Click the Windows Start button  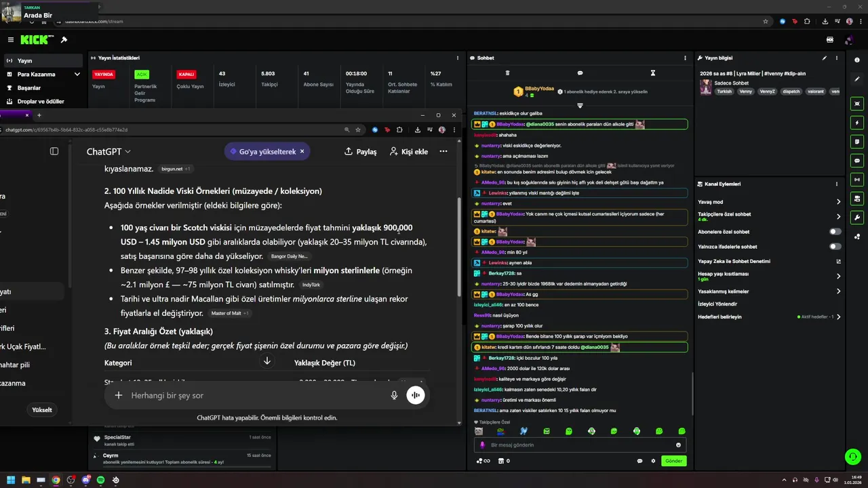(x=10, y=480)
